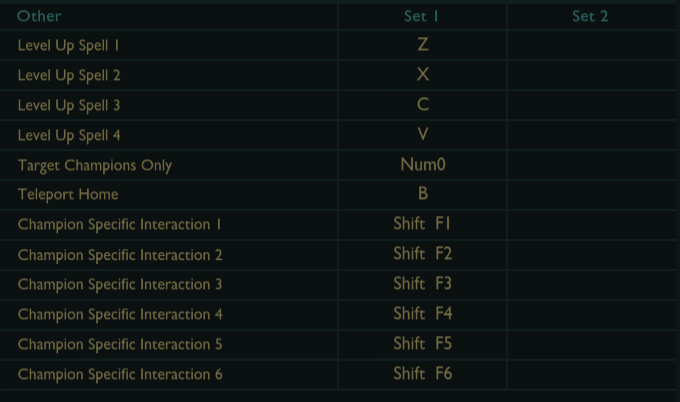This screenshot has width=680, height=402.
Task: Click the Other section header
Action: [39, 16]
